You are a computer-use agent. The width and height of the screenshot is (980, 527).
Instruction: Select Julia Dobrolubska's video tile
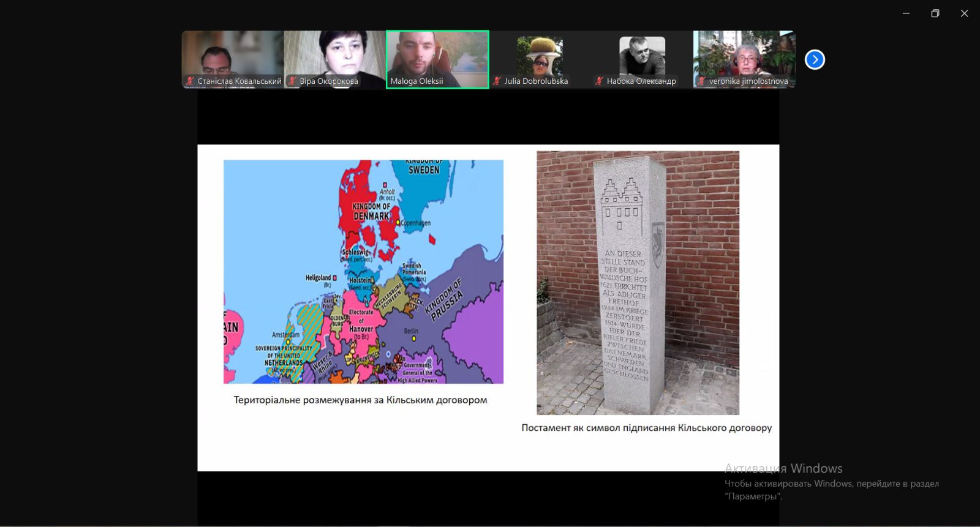click(x=540, y=59)
